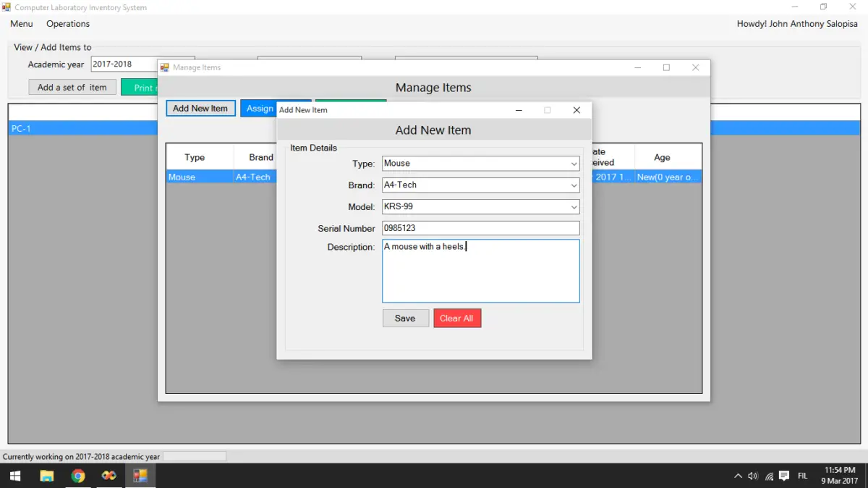
Task: Open the Wi-Fi network icon
Action: click(x=768, y=476)
